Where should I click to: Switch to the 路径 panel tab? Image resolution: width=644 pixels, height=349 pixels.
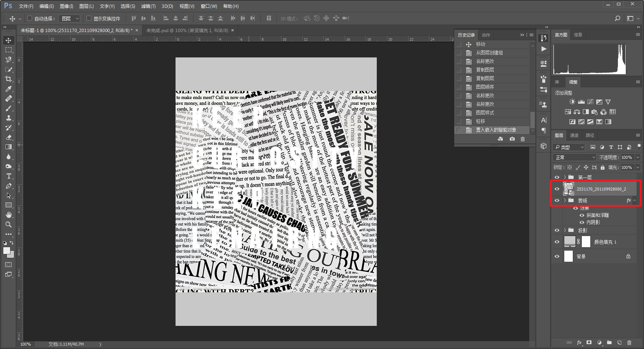click(590, 135)
